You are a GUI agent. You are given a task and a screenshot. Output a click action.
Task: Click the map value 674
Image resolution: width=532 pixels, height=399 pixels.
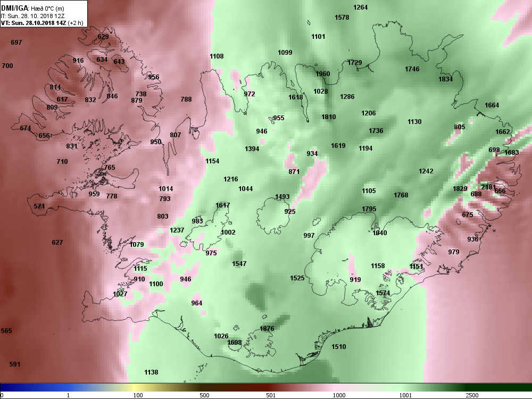[x=26, y=128]
